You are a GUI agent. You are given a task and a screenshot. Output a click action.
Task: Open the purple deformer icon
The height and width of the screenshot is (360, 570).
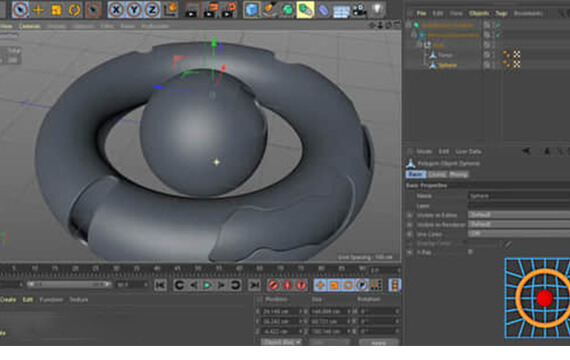(x=323, y=9)
